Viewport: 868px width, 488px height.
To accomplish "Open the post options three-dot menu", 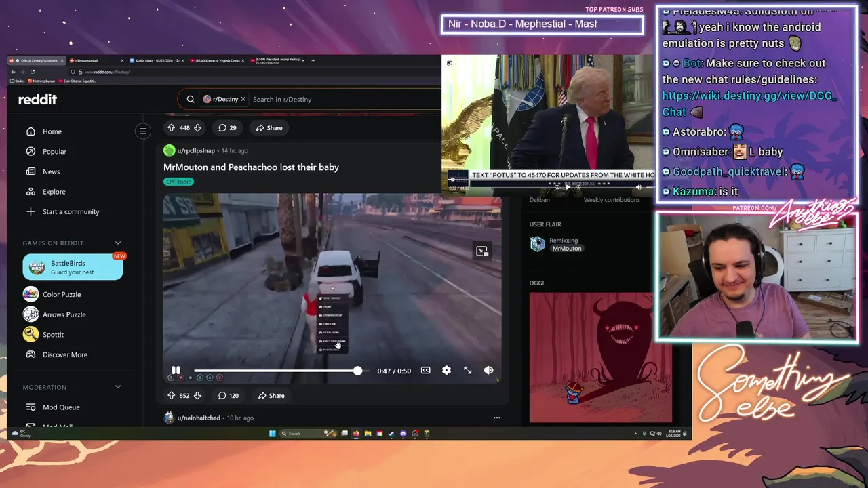I will pyautogui.click(x=496, y=418).
